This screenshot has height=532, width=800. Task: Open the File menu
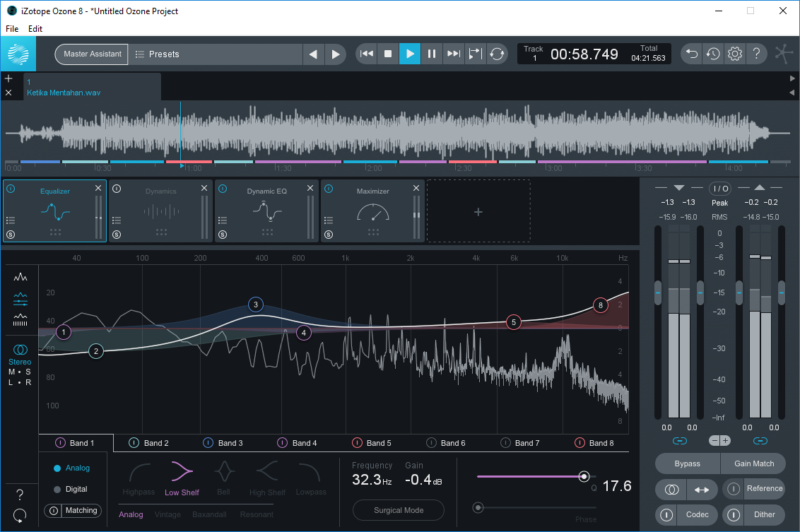12,29
